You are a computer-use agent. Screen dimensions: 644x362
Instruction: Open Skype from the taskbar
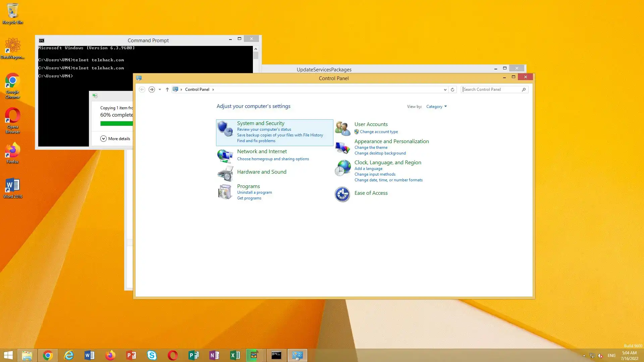(152, 355)
